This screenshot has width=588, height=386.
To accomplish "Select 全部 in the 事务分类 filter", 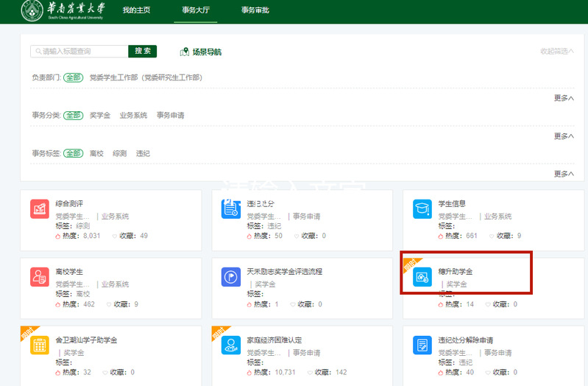I will (x=73, y=116).
